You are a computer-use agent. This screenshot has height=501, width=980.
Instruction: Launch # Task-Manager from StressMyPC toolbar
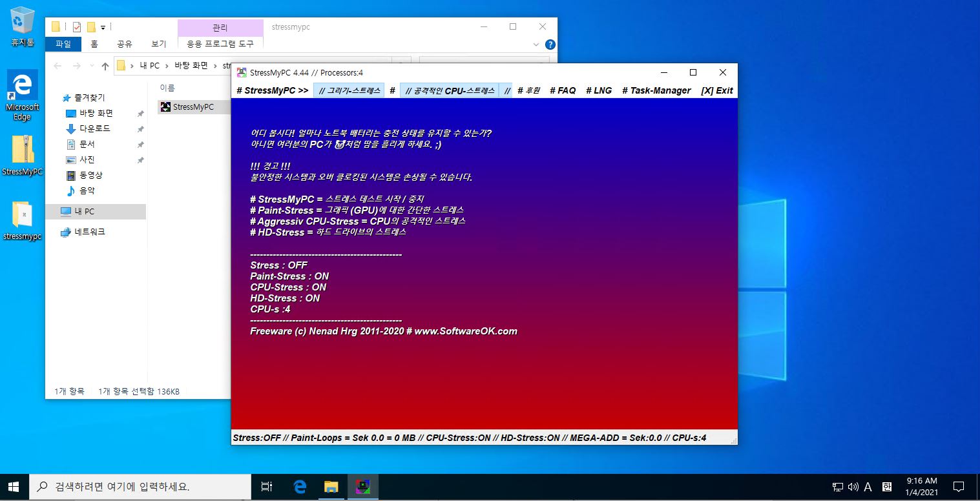656,90
